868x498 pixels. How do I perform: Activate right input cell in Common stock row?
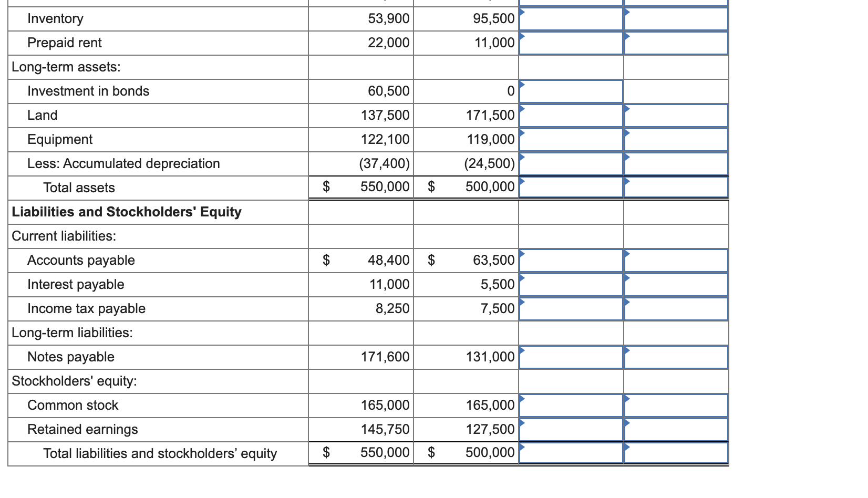[676, 406]
